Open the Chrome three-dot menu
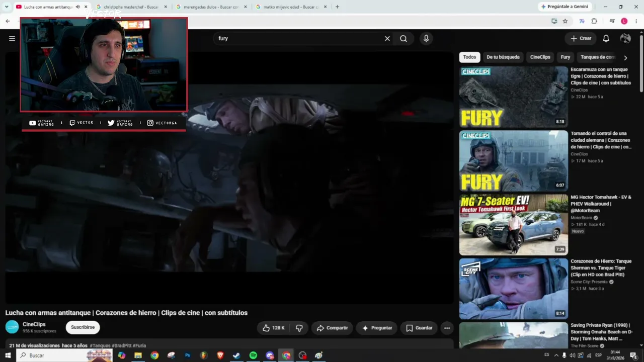 point(636,21)
